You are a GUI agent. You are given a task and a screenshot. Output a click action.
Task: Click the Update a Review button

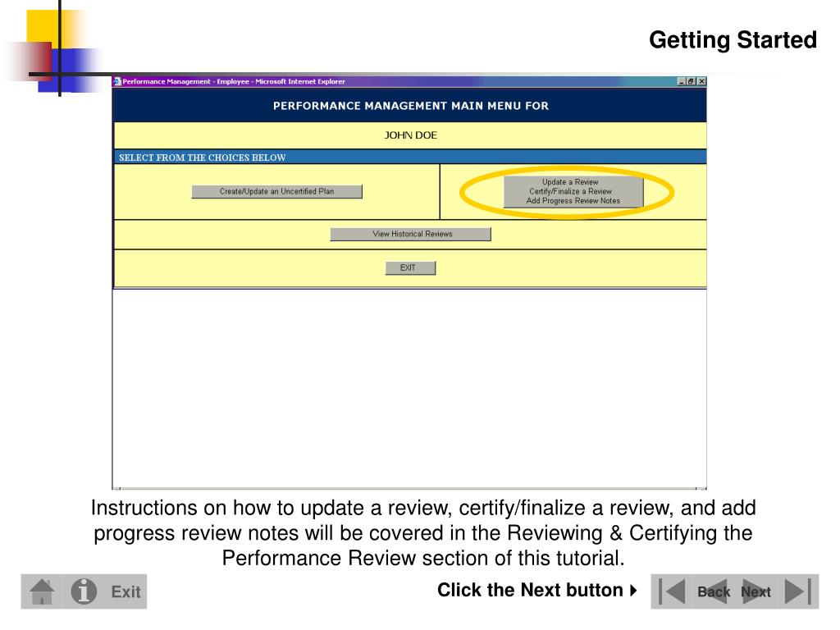pyautogui.click(x=573, y=191)
